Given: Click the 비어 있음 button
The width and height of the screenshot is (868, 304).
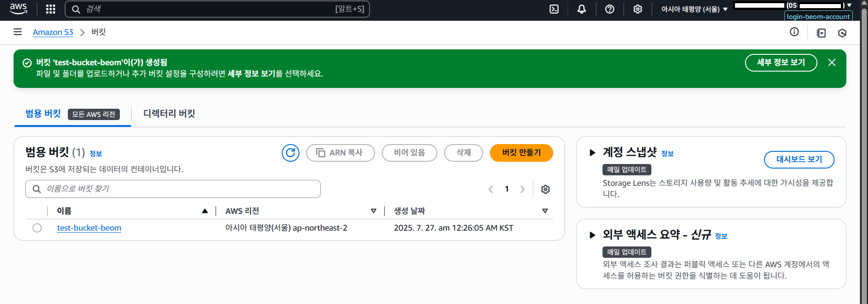Looking at the screenshot, I should click(409, 153).
